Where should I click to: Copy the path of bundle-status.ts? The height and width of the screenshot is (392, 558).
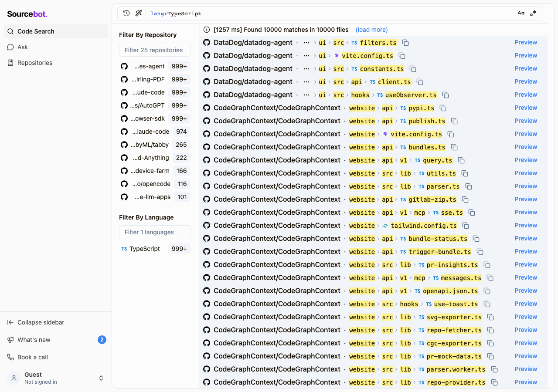(476, 239)
